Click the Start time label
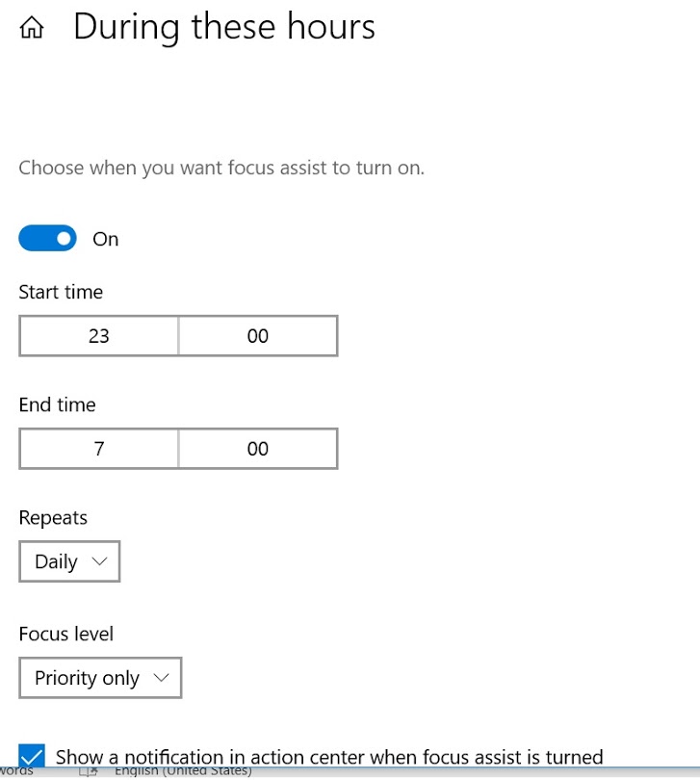Screen dimensions: 700x780 [61, 292]
